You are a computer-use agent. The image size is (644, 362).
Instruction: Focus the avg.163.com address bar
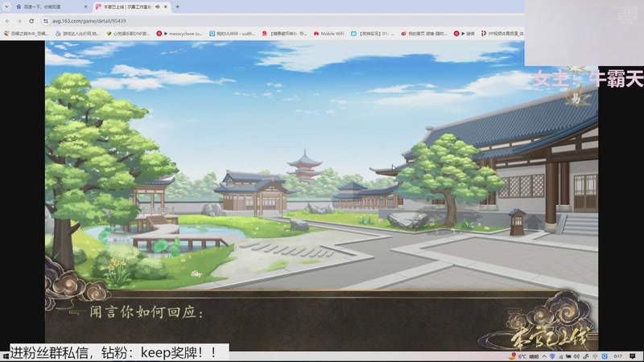tap(283, 21)
